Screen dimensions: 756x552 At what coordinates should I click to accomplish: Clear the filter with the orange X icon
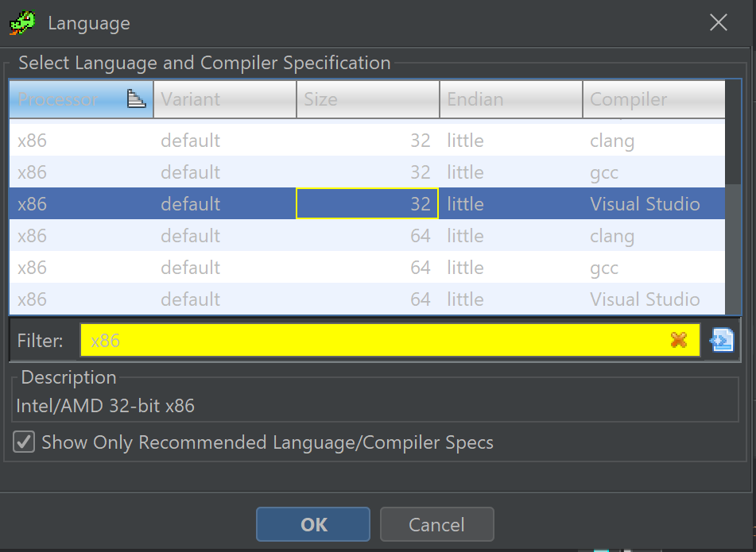point(678,340)
